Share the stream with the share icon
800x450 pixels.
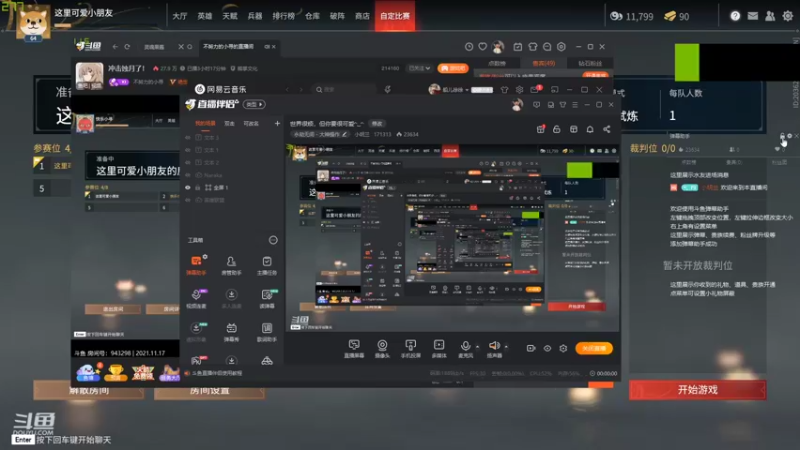tap(607, 129)
